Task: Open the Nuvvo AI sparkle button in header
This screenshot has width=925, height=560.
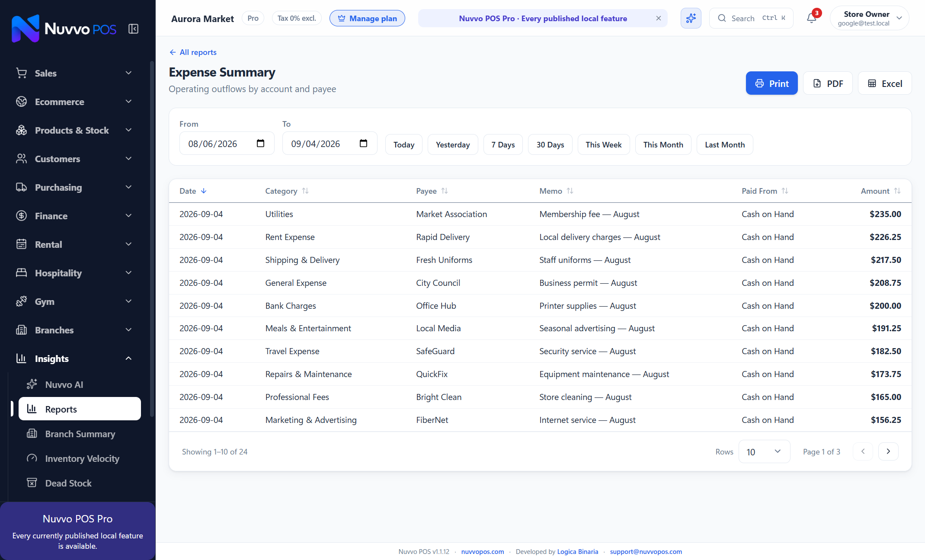Action: point(691,18)
